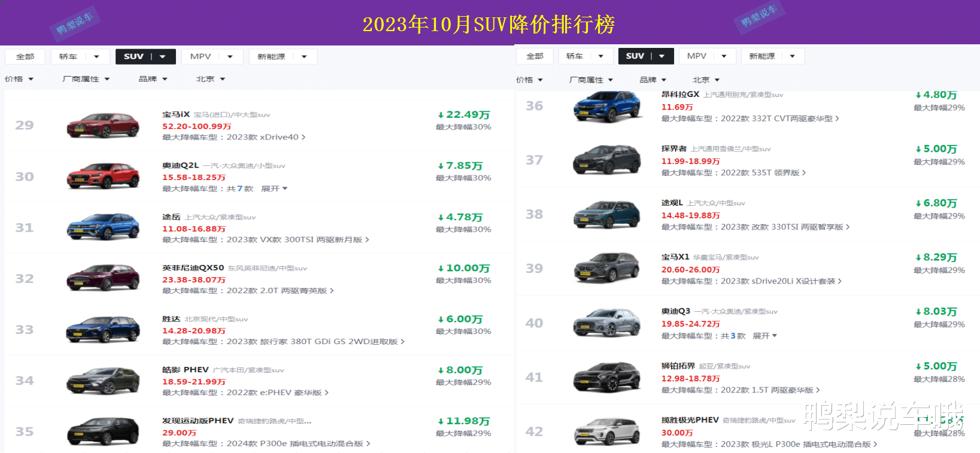Viewport: 980px width, 453px height.
Task: Open 2022款 535T 领界版 link
Action: click(x=763, y=172)
